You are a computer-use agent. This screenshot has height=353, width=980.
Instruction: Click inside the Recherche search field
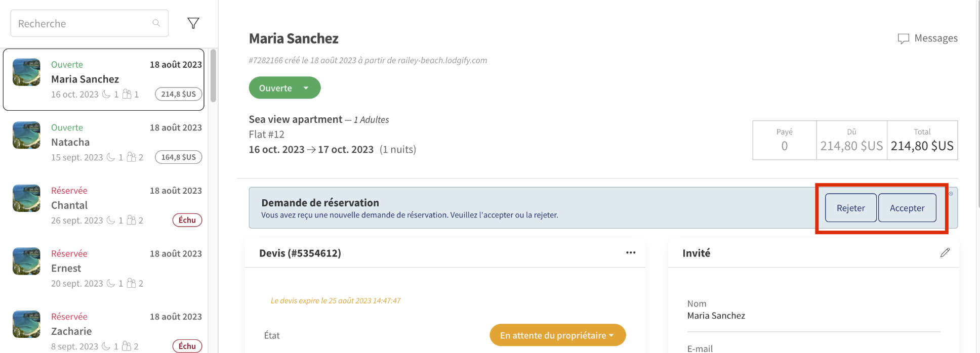(81, 23)
